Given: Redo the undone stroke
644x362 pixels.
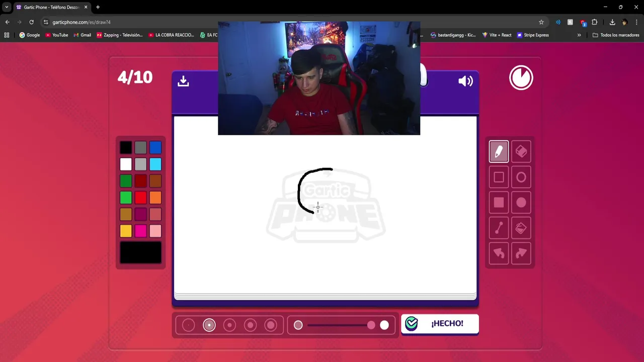Looking at the screenshot, I should (521, 253).
